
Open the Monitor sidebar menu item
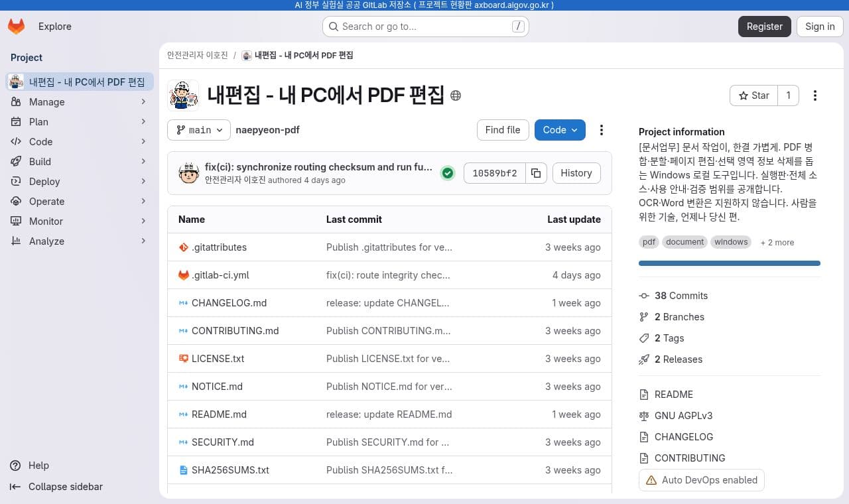coord(80,221)
